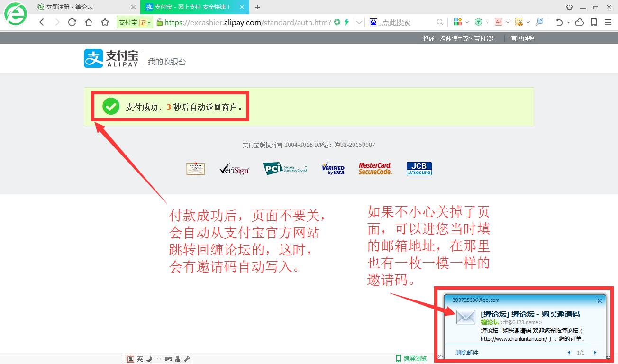Open the cloud sync icon in toolbar

579,22
